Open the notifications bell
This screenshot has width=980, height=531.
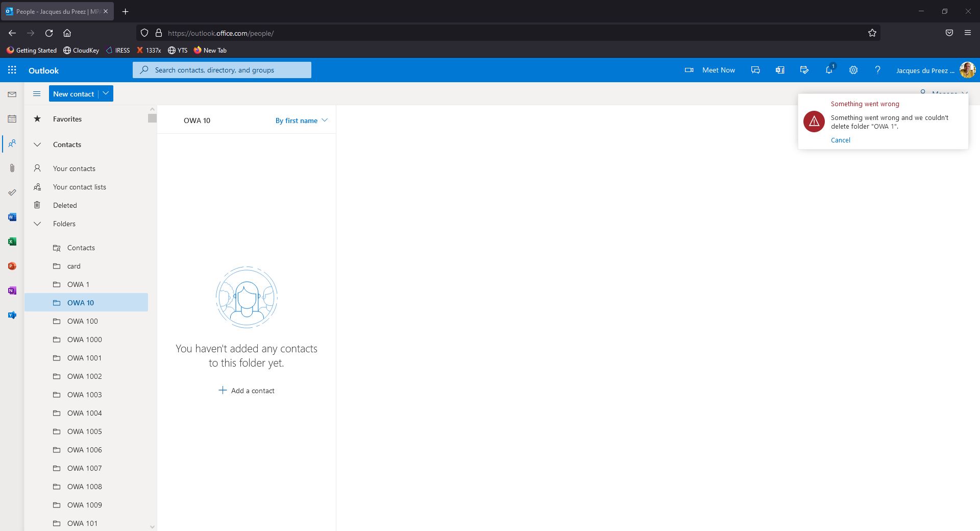pos(828,70)
